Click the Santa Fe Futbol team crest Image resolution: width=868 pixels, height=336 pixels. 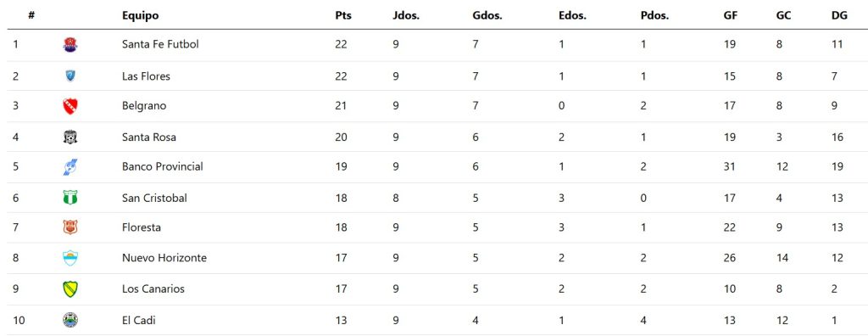70,44
